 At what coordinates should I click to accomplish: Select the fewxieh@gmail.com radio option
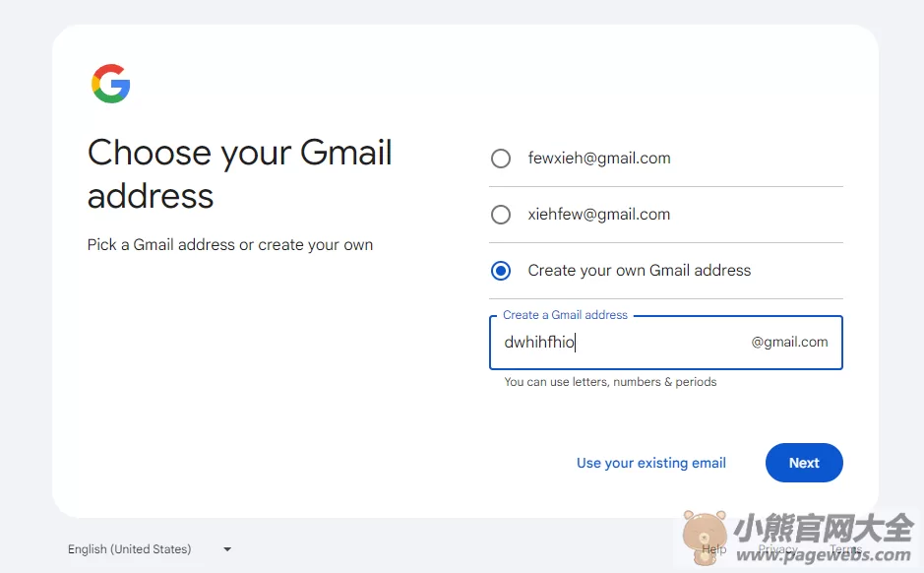501,158
